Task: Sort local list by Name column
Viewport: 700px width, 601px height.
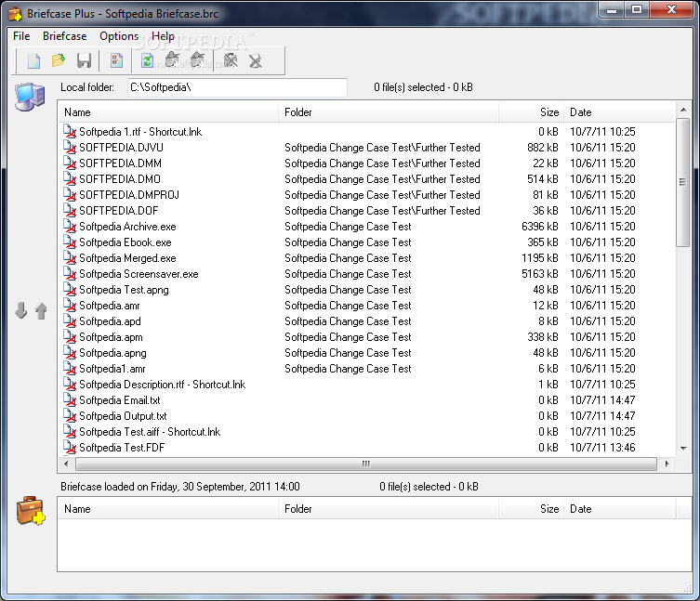Action: pyautogui.click(x=168, y=112)
